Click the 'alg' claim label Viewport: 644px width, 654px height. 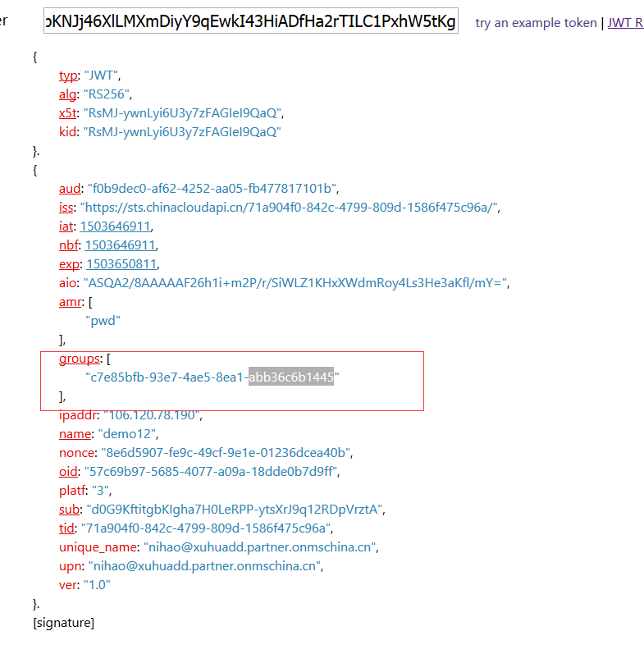tap(68, 94)
